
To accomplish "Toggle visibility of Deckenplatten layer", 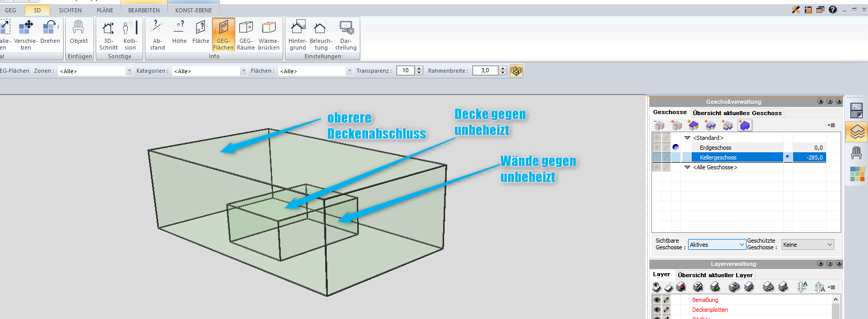I will tap(657, 310).
